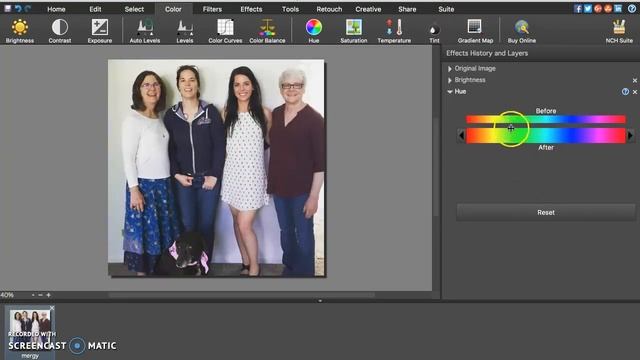
Task: Click the After hue color bar
Action: 546,136
